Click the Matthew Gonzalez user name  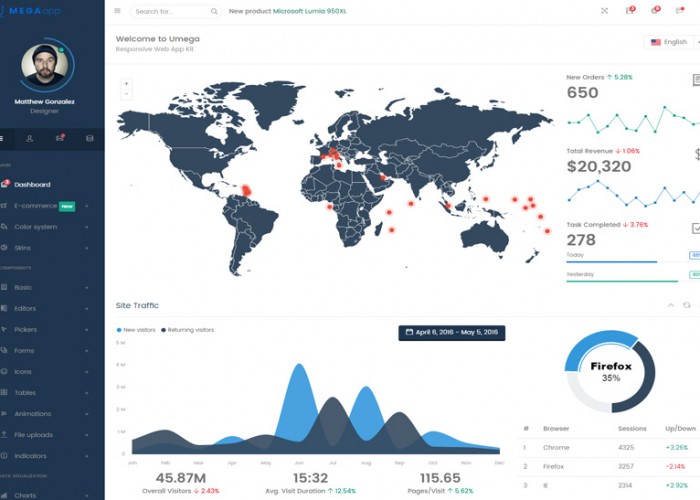click(x=44, y=101)
